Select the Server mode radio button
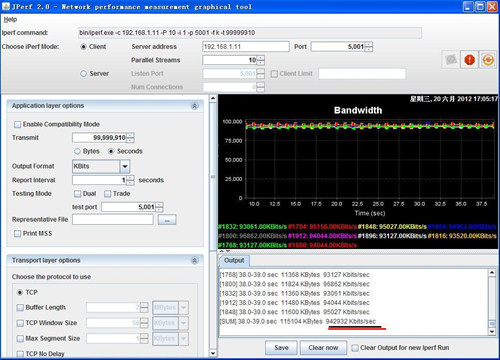The image size is (500, 360). point(84,74)
